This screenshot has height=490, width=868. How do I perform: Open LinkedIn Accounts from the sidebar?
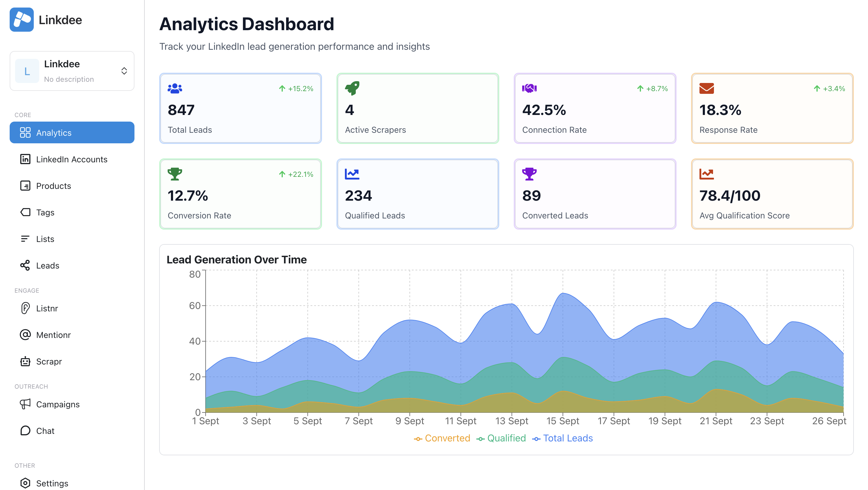click(72, 159)
